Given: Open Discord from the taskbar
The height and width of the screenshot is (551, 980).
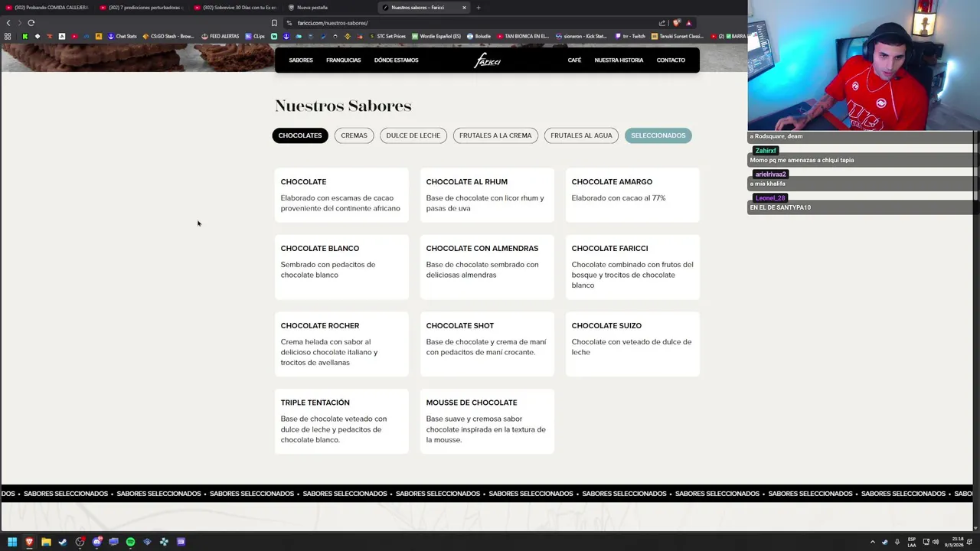Looking at the screenshot, I should point(96,542).
